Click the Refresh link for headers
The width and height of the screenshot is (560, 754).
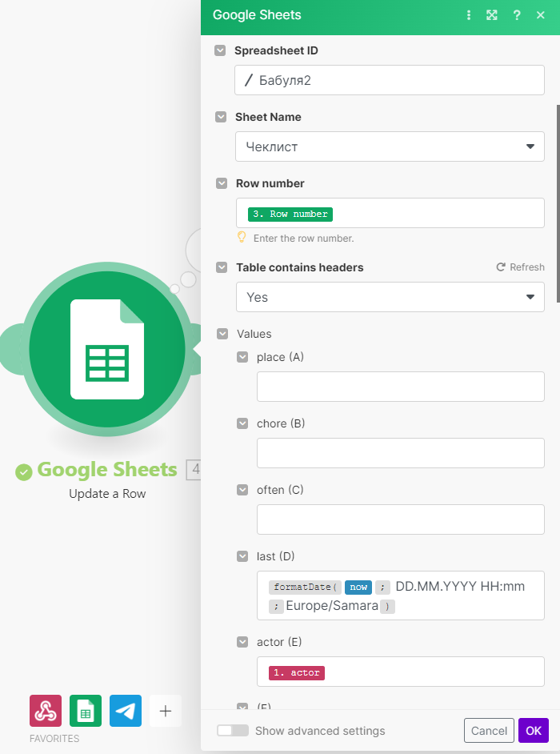521,267
